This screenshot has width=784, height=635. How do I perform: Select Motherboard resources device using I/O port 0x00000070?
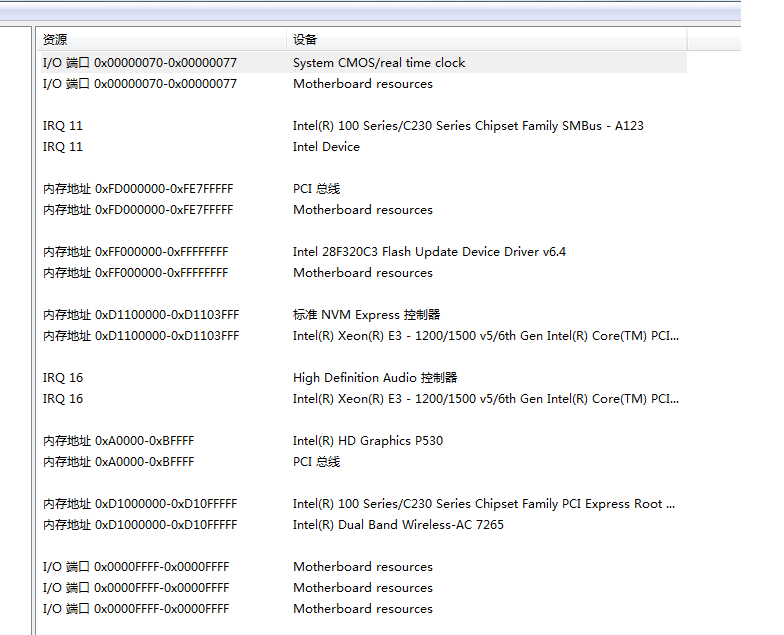[363, 84]
